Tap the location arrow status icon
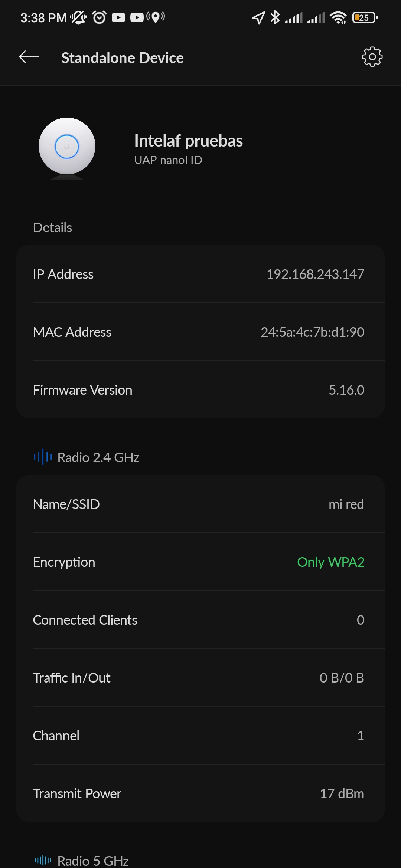The image size is (401, 868). (x=258, y=17)
